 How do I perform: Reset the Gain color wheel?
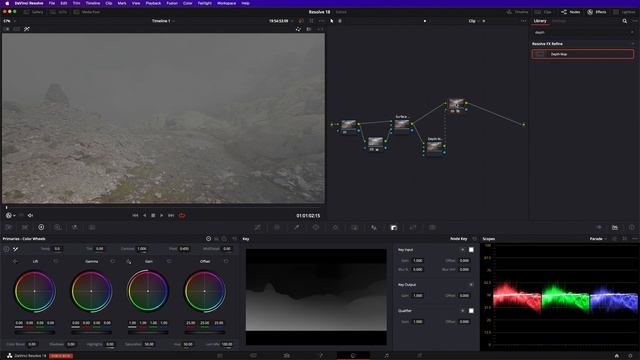point(169,261)
